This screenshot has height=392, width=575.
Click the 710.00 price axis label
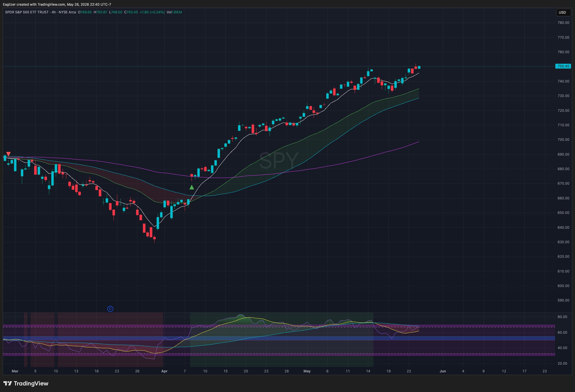(563, 125)
